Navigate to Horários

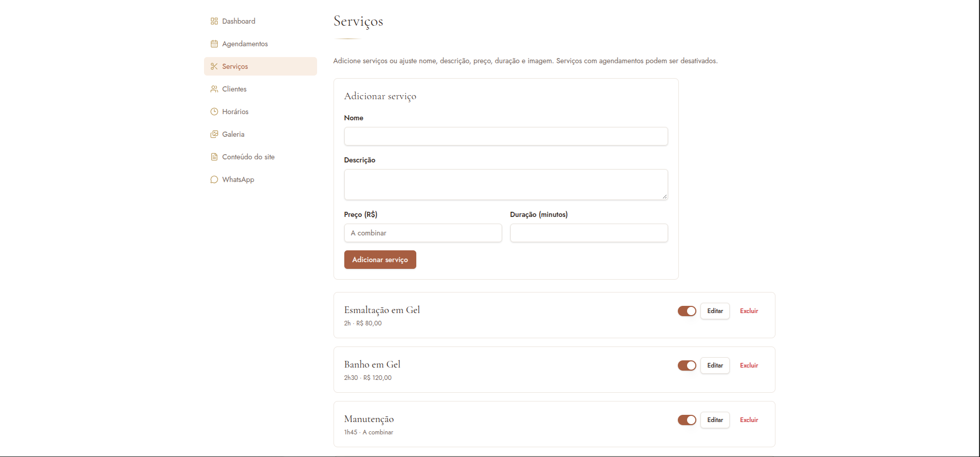pyautogui.click(x=261, y=112)
